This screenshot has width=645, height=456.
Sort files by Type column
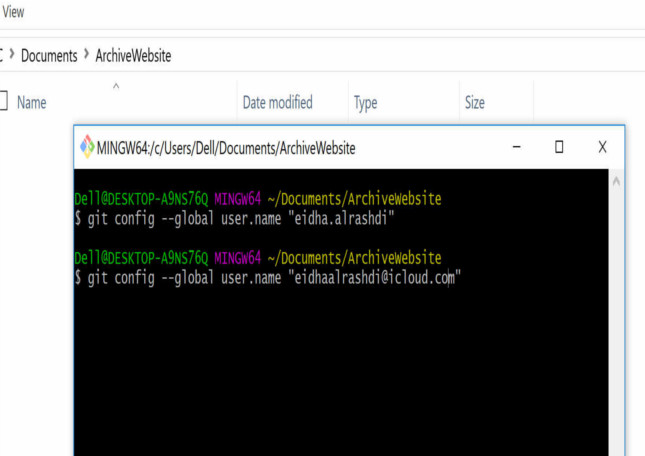(x=365, y=103)
